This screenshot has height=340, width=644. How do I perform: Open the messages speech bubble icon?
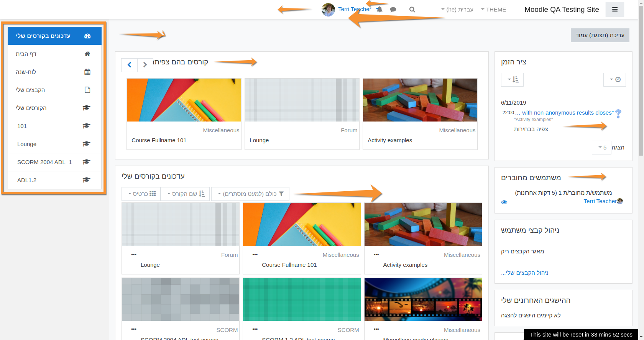click(393, 10)
